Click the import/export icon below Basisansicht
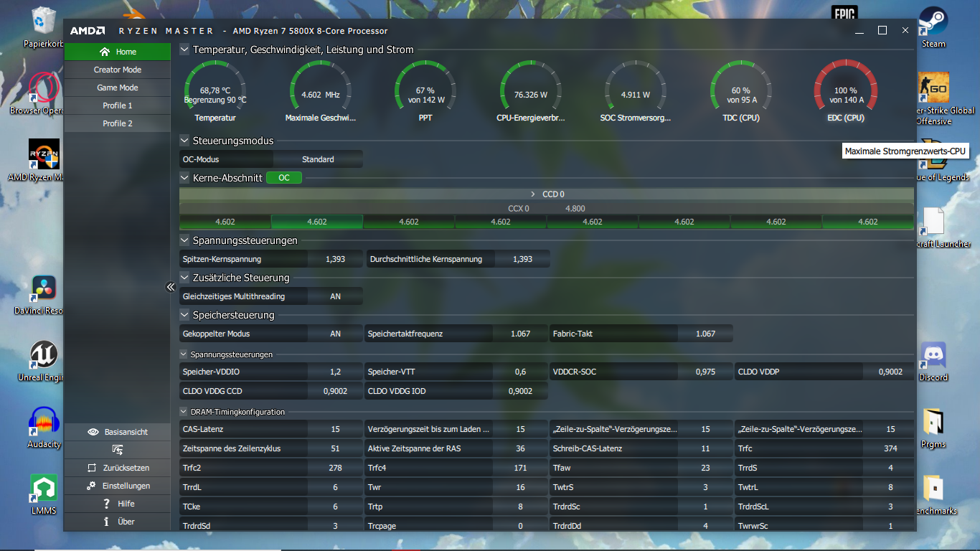Image resolution: width=980 pixels, height=551 pixels. [x=118, y=450]
